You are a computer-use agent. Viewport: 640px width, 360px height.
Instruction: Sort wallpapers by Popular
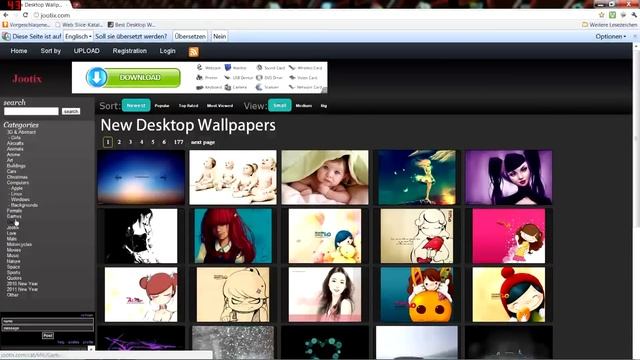click(162, 106)
